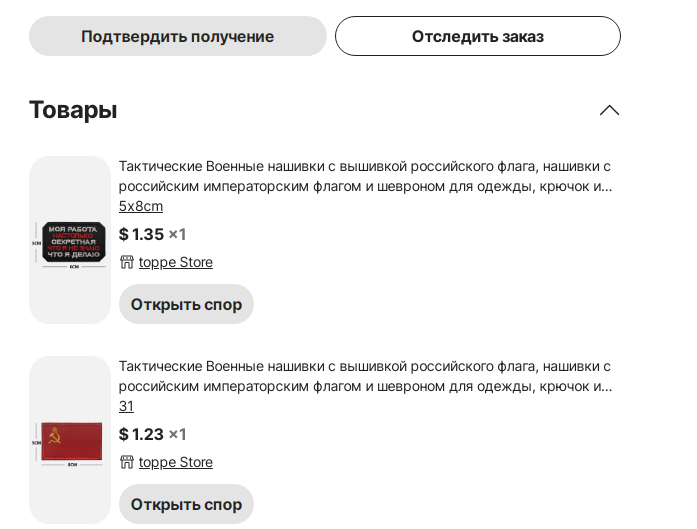Open the product title above variant 31
This screenshot has width=697, height=529.
[x=365, y=376]
